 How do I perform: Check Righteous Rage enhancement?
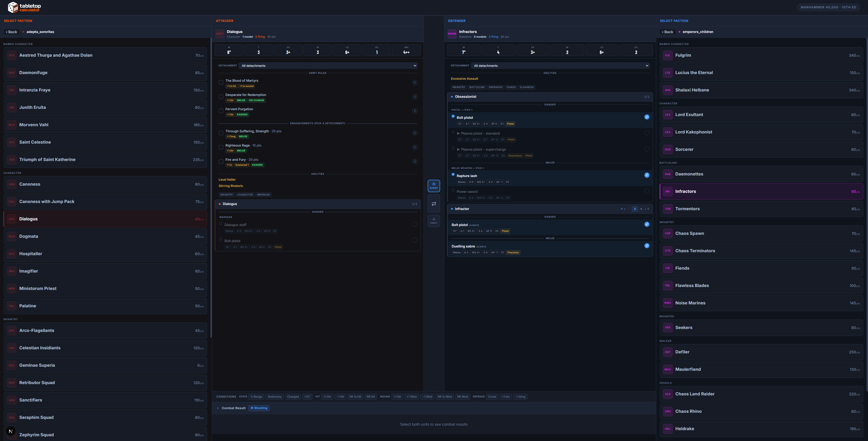(221, 147)
